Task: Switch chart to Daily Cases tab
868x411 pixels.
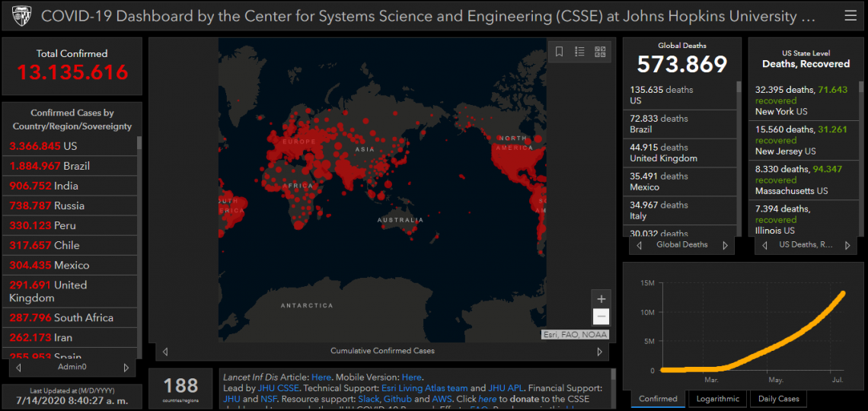Action: click(777, 399)
